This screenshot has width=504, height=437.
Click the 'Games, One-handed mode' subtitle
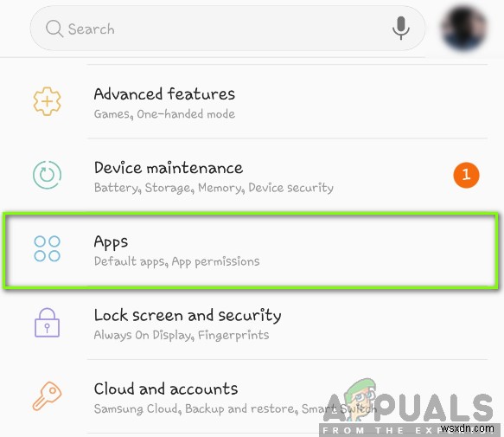click(x=164, y=114)
